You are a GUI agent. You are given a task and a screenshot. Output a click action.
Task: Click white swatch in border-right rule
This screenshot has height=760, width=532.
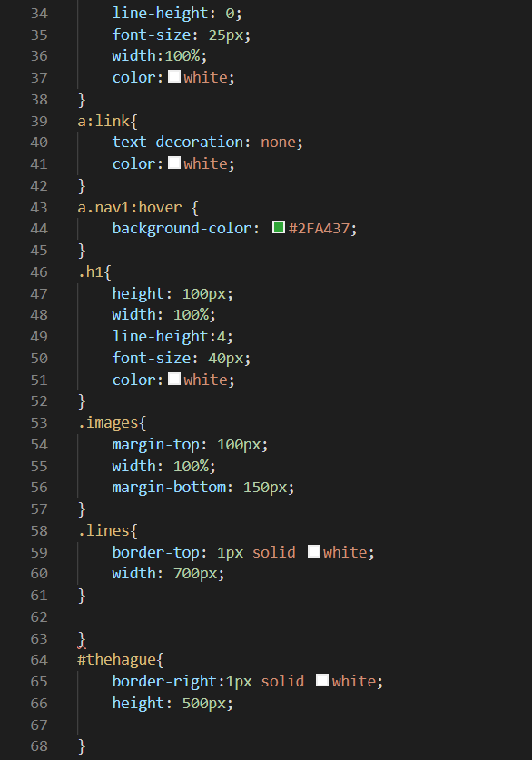click(322, 680)
